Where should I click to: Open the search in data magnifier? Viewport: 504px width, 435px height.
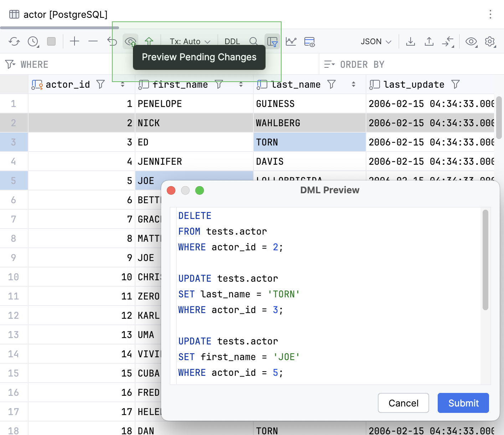click(254, 41)
